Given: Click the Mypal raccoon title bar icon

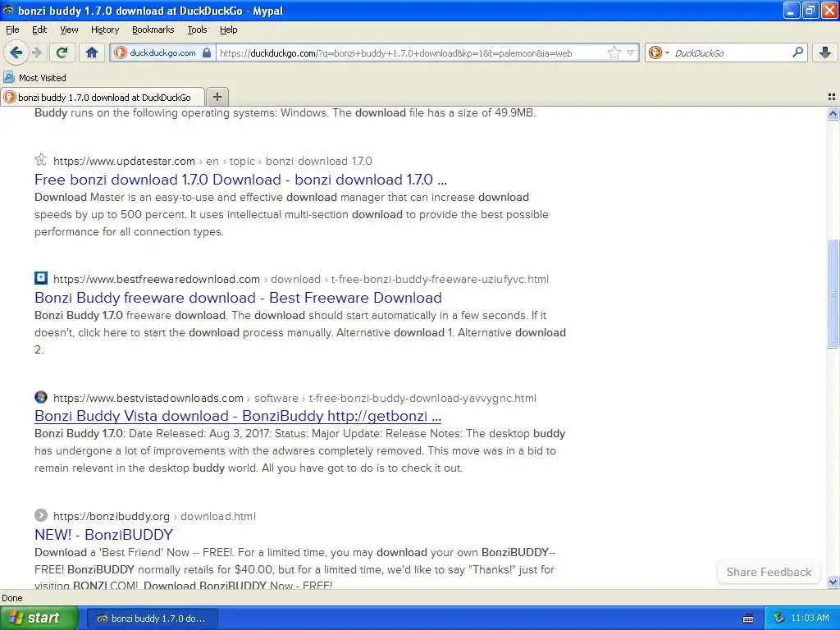Looking at the screenshot, I should tap(7, 10).
